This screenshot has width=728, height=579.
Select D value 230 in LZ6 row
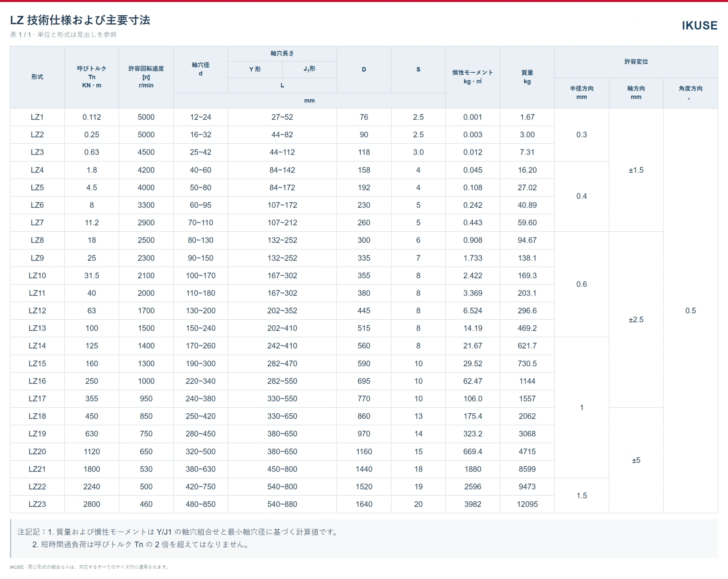(x=364, y=205)
